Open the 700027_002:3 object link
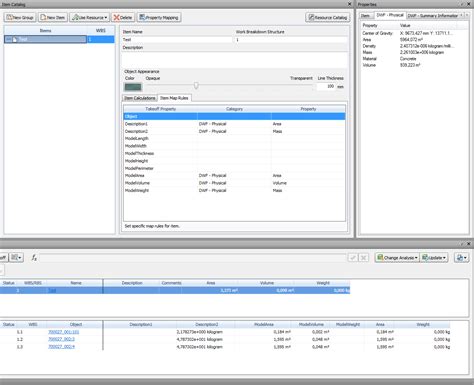 pyautogui.click(x=61, y=339)
